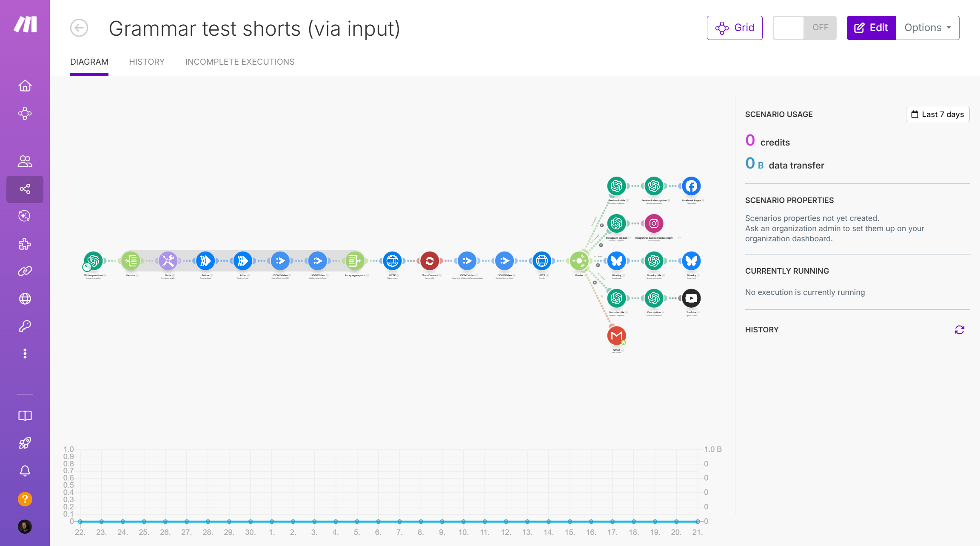
Task: Go back with the arrow button
Action: point(79,28)
